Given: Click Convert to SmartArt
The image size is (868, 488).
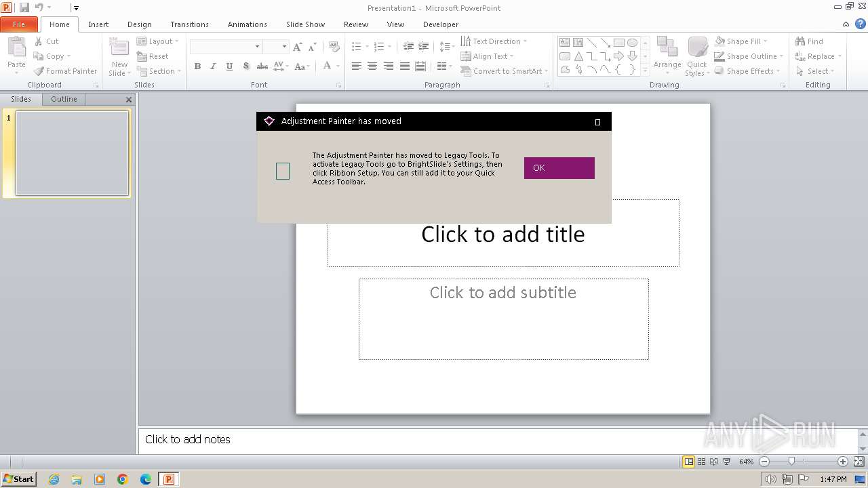Looking at the screenshot, I should pyautogui.click(x=505, y=71).
